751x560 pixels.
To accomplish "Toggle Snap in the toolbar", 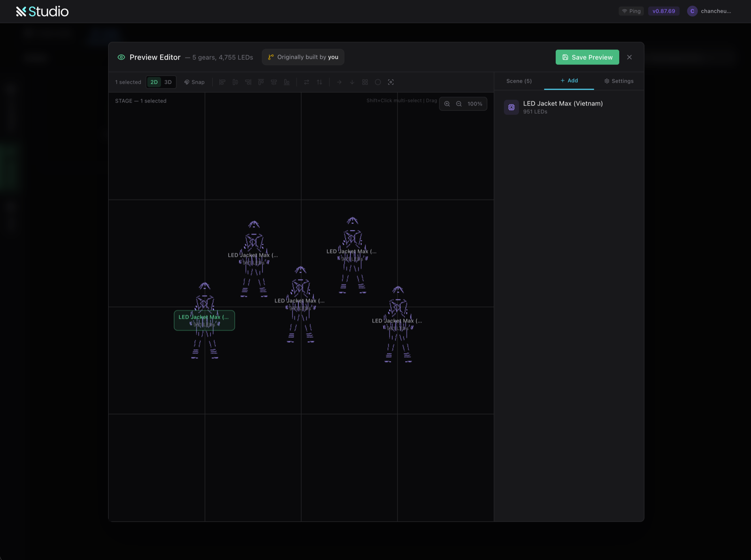I will 194,82.
